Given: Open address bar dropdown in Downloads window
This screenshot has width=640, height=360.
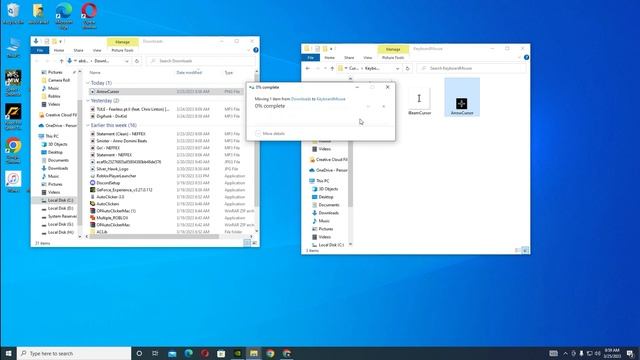Looking at the screenshot, I should (x=127, y=61).
